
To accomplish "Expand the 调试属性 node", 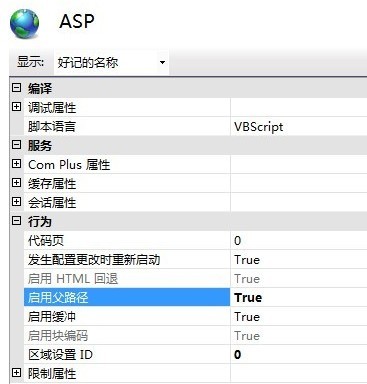I will (16, 107).
